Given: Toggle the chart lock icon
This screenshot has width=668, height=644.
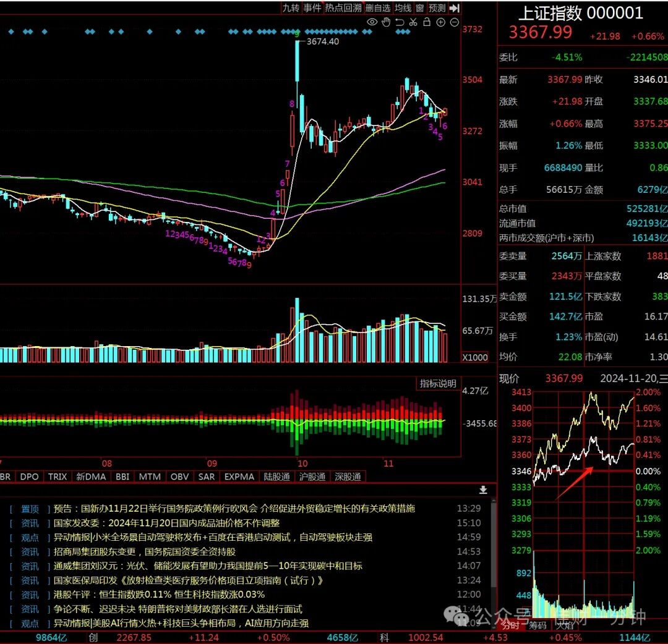Looking at the screenshot, I should (x=427, y=22).
